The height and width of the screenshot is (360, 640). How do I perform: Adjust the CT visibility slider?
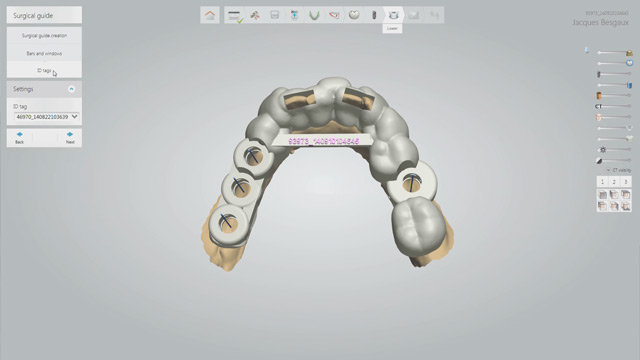[613, 106]
